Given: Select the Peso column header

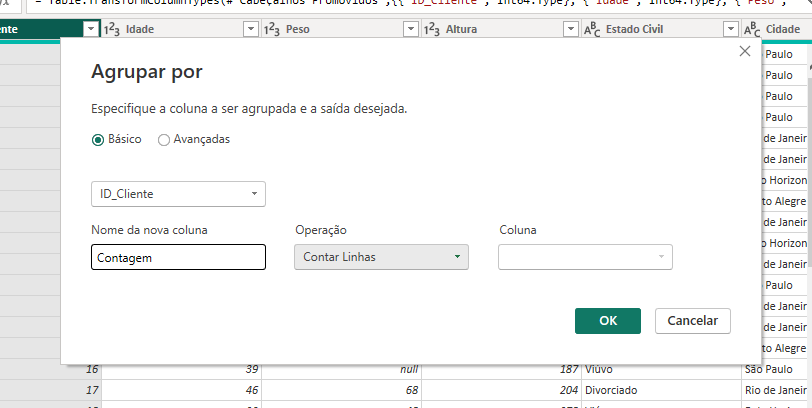Looking at the screenshot, I should pyautogui.click(x=341, y=30).
